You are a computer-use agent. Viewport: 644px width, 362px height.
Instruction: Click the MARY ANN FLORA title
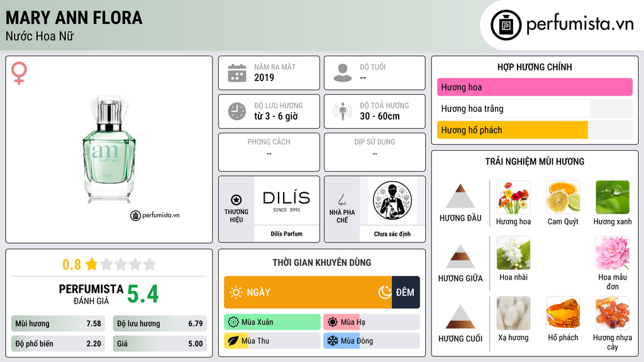click(x=74, y=18)
